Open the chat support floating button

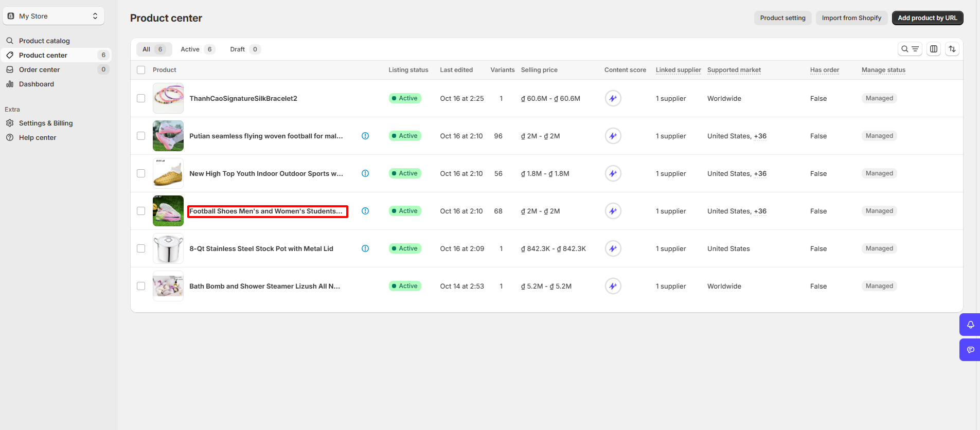click(x=970, y=350)
